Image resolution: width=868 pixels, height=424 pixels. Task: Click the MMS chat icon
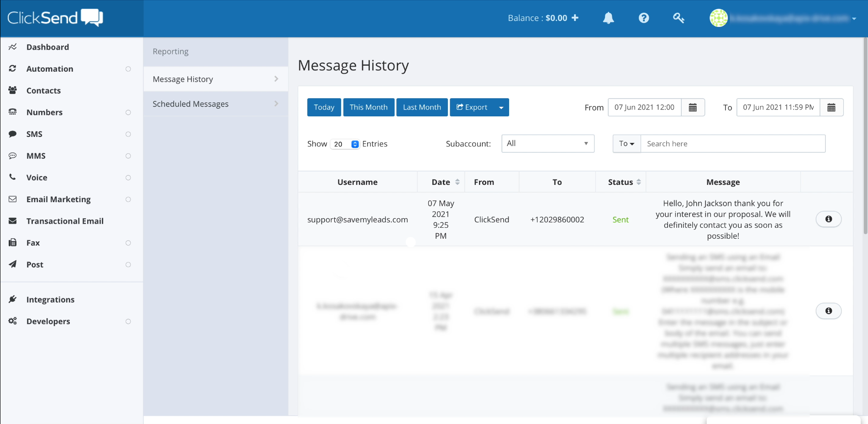coord(13,156)
